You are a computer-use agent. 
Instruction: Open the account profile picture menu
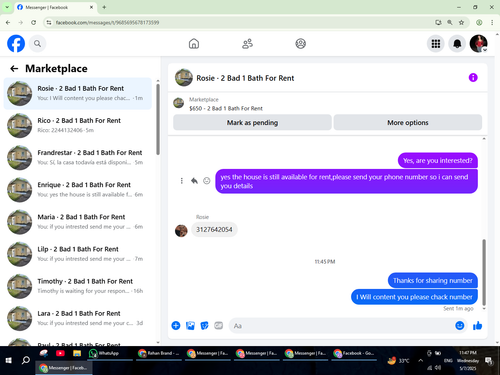[x=479, y=44]
